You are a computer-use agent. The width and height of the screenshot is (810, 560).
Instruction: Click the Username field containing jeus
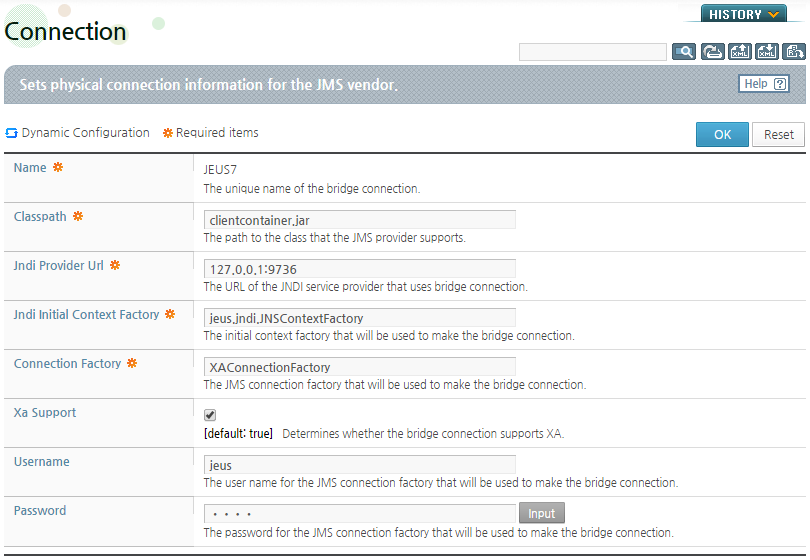coord(360,464)
